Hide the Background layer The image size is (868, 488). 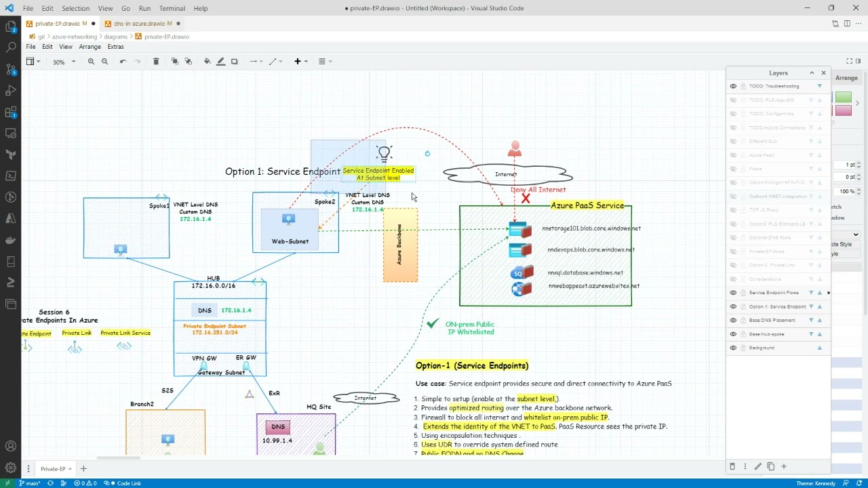733,348
